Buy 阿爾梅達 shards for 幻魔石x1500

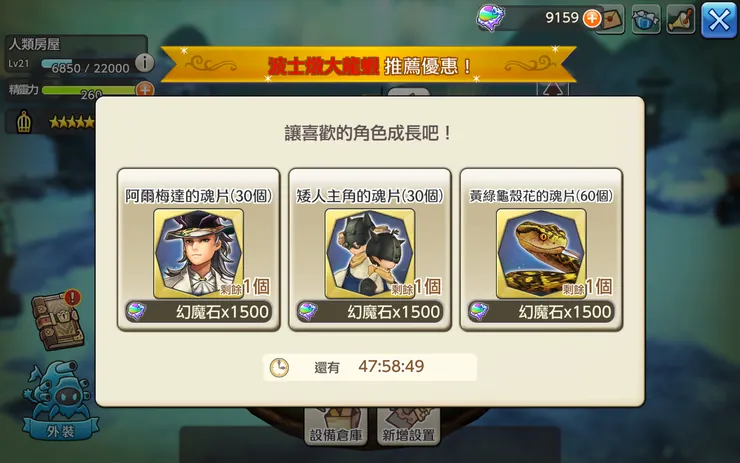(199, 312)
